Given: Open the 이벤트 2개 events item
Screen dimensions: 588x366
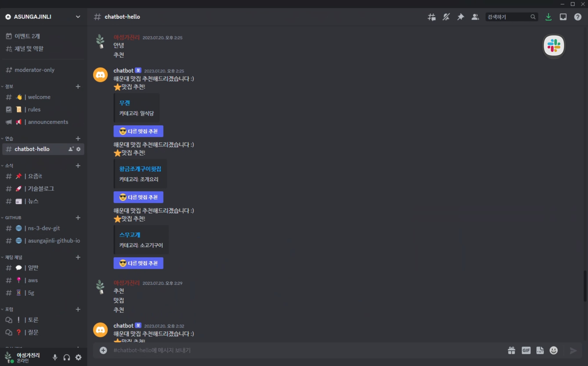Looking at the screenshot, I should (x=27, y=36).
